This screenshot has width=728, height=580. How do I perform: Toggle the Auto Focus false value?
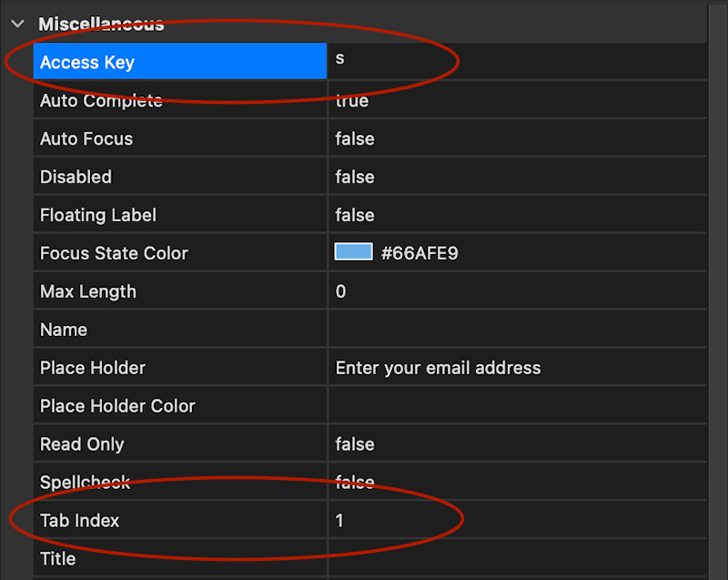[x=355, y=139]
